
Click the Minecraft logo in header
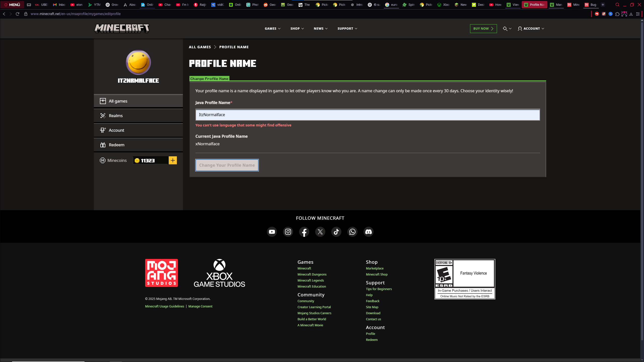[122, 28]
